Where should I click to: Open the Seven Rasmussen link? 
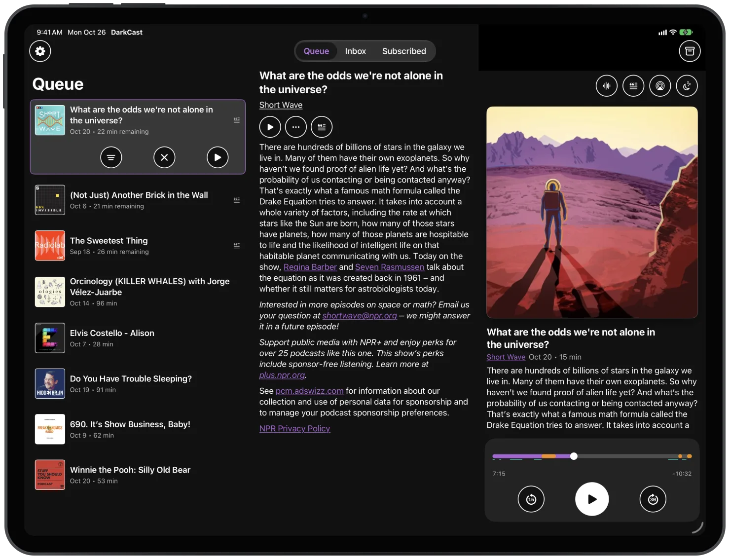[390, 267]
